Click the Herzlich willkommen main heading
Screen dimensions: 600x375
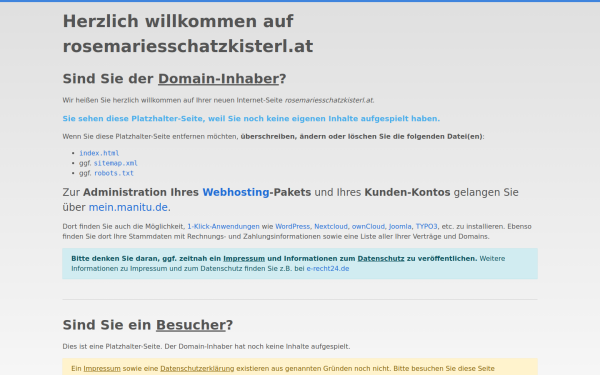point(188,34)
